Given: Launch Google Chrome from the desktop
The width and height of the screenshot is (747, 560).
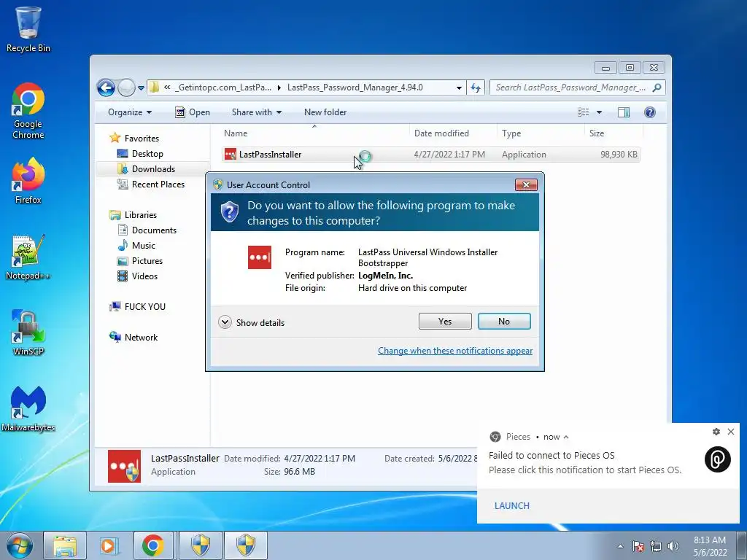Looking at the screenshot, I should coord(28,111).
